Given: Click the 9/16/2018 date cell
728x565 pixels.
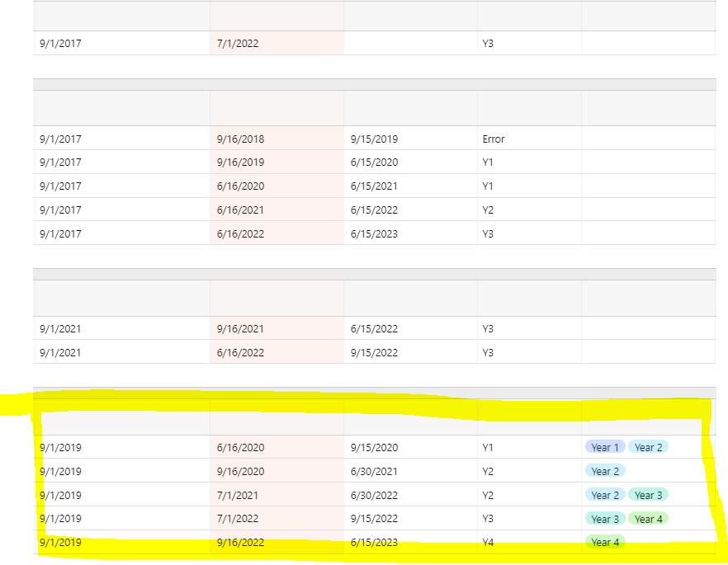Looking at the screenshot, I should coord(277,139).
